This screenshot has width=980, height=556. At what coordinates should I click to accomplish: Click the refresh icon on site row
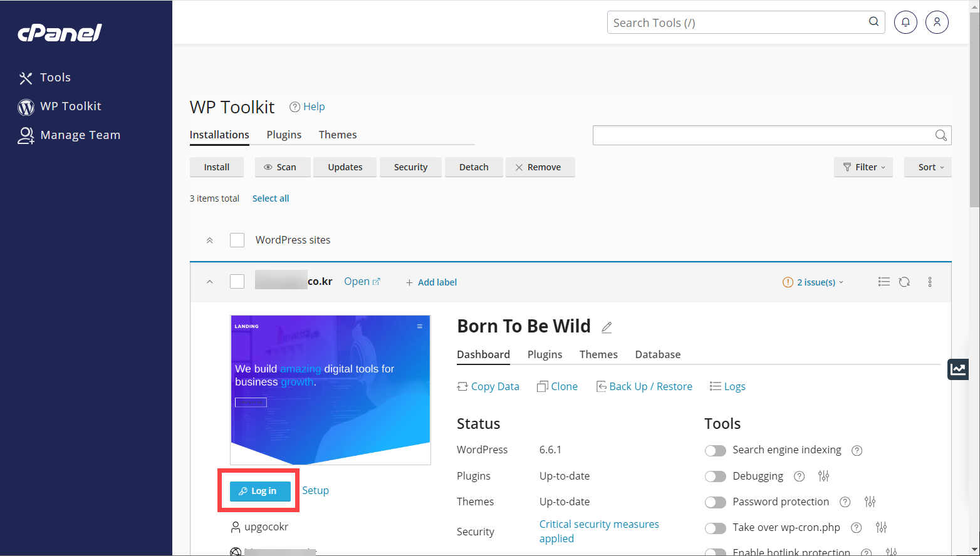click(x=904, y=282)
